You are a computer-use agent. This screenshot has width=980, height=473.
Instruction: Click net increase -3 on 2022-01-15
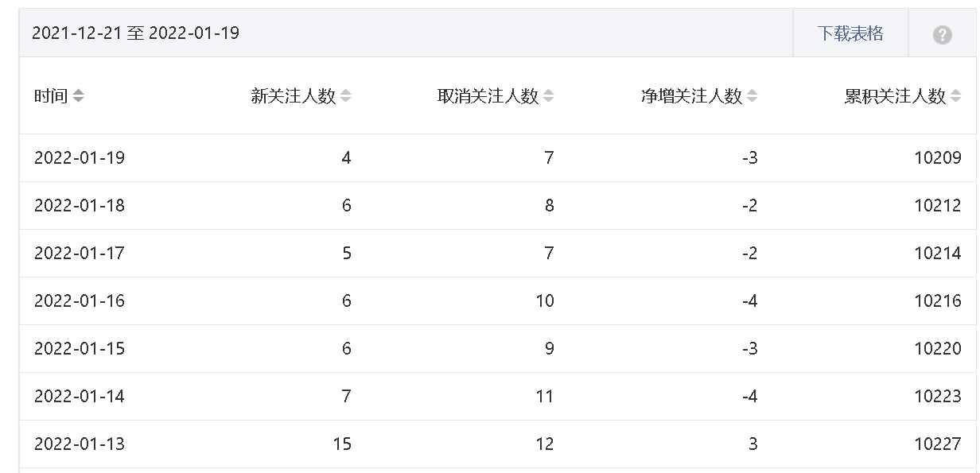(x=749, y=348)
